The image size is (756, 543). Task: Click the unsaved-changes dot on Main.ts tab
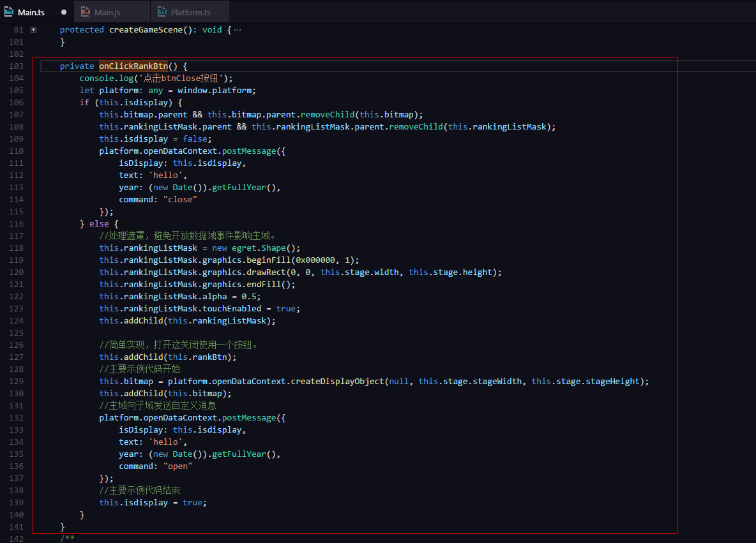[x=64, y=12]
